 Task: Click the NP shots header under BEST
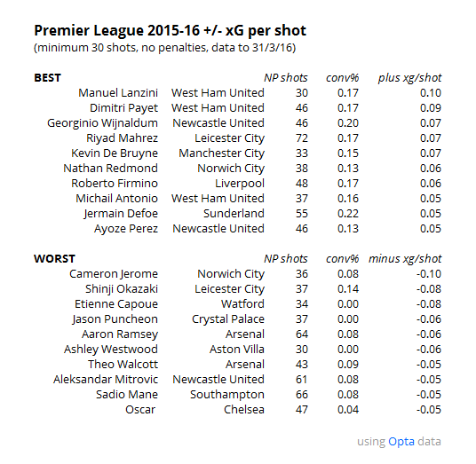click(286, 78)
